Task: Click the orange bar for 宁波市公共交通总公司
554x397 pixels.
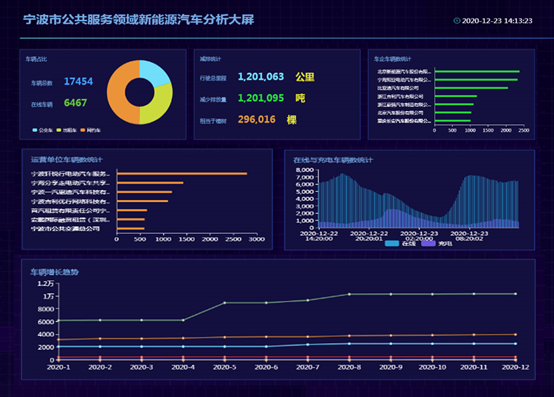Action: tap(131, 229)
